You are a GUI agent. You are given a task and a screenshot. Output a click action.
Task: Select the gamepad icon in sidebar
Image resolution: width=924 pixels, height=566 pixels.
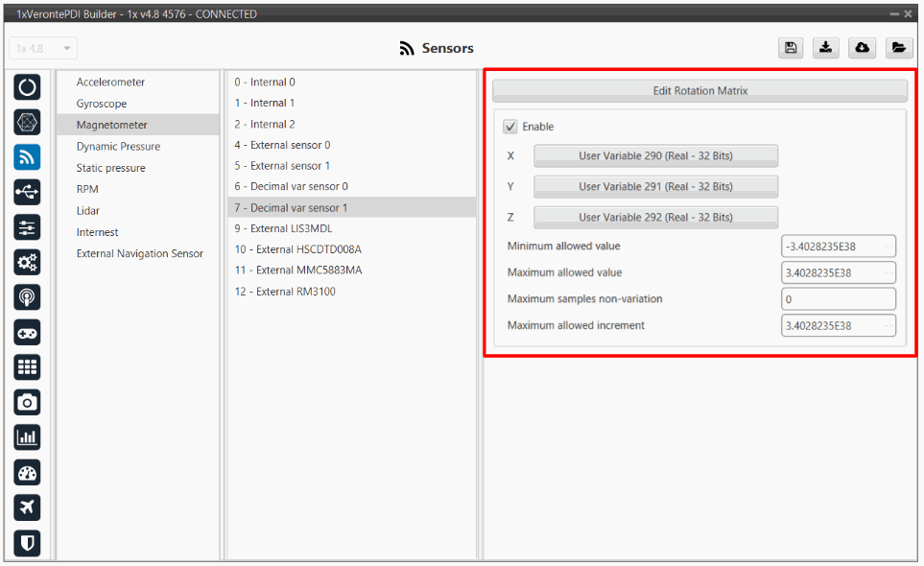[x=27, y=332]
